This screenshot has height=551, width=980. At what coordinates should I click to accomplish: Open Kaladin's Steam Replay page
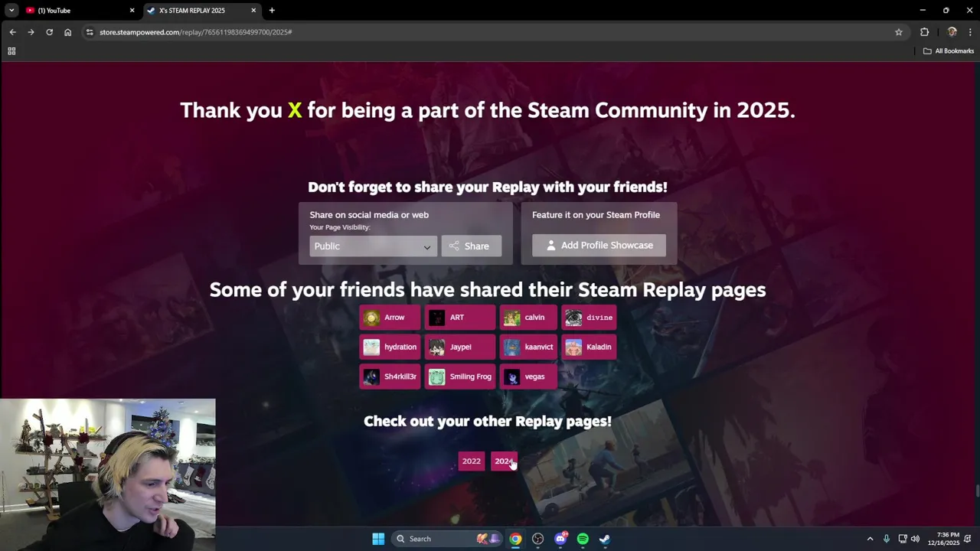(x=589, y=347)
